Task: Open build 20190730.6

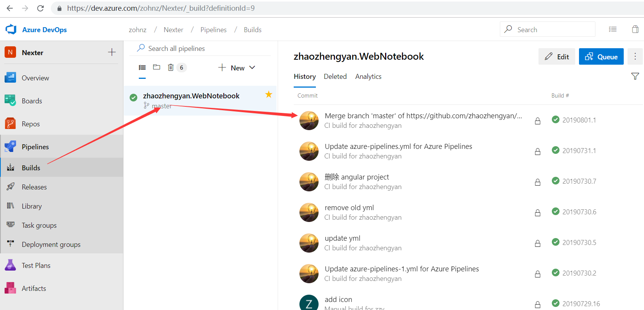Action: pyautogui.click(x=579, y=212)
